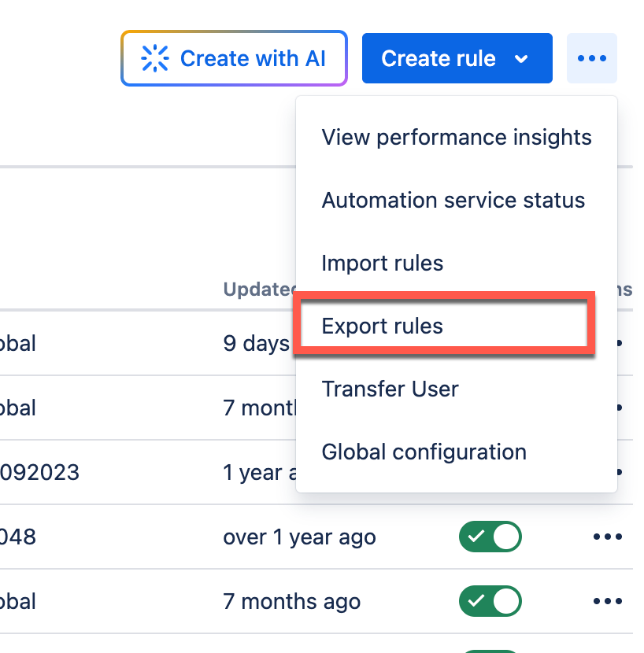644x653 pixels.
Task: Click the fully visible 7 months ago text
Action: 292,601
